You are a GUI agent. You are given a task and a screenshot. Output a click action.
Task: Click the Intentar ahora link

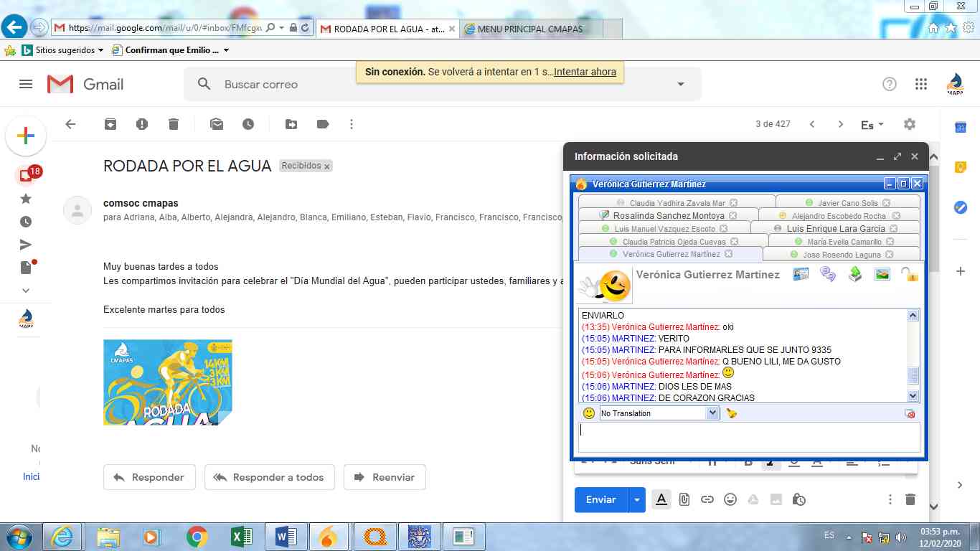585,72
